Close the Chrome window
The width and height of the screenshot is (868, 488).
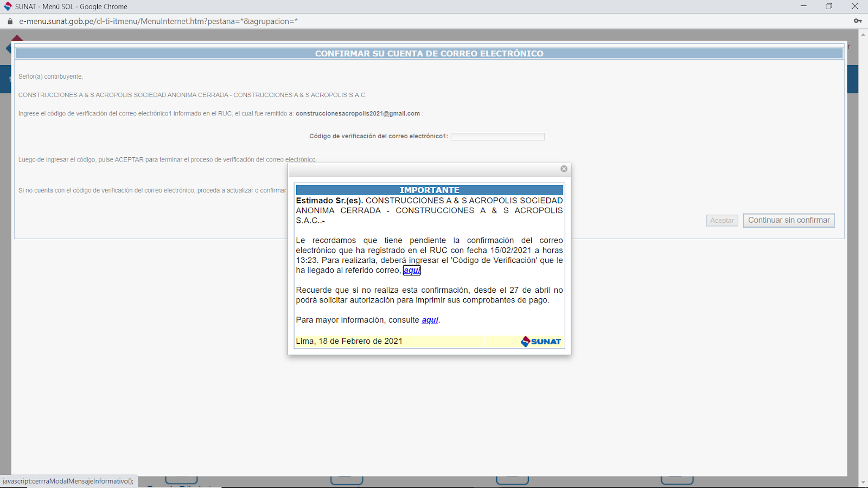coord(855,7)
